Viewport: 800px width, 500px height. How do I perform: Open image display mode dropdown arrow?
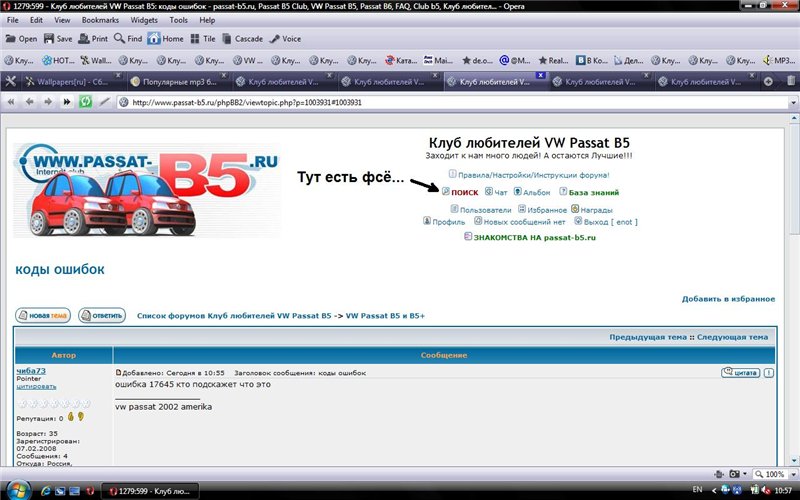pos(745,474)
